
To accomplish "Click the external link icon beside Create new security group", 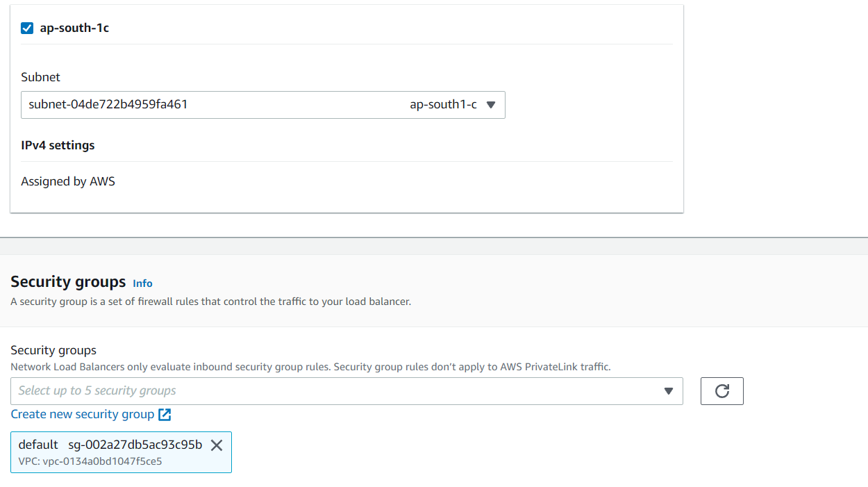I will pyautogui.click(x=165, y=415).
